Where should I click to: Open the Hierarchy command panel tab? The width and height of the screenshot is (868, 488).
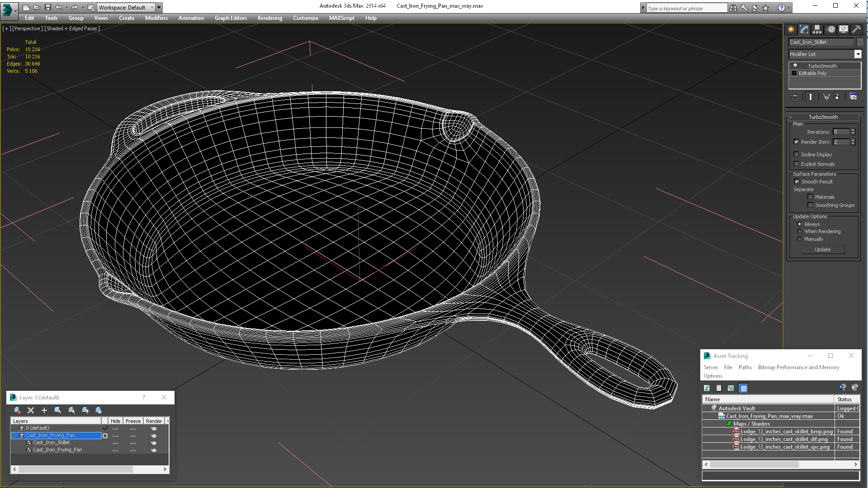(x=817, y=29)
